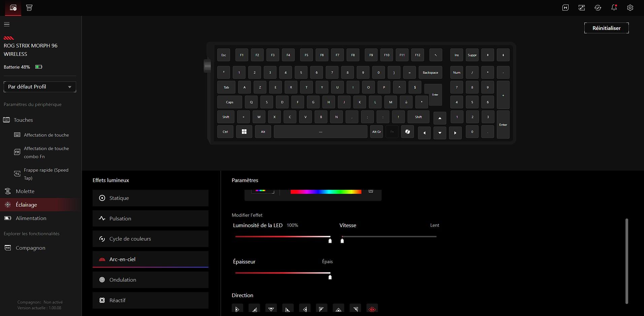This screenshot has width=644, height=316.
Task: Activate the Ondulation lighting effect
Action: point(122,280)
